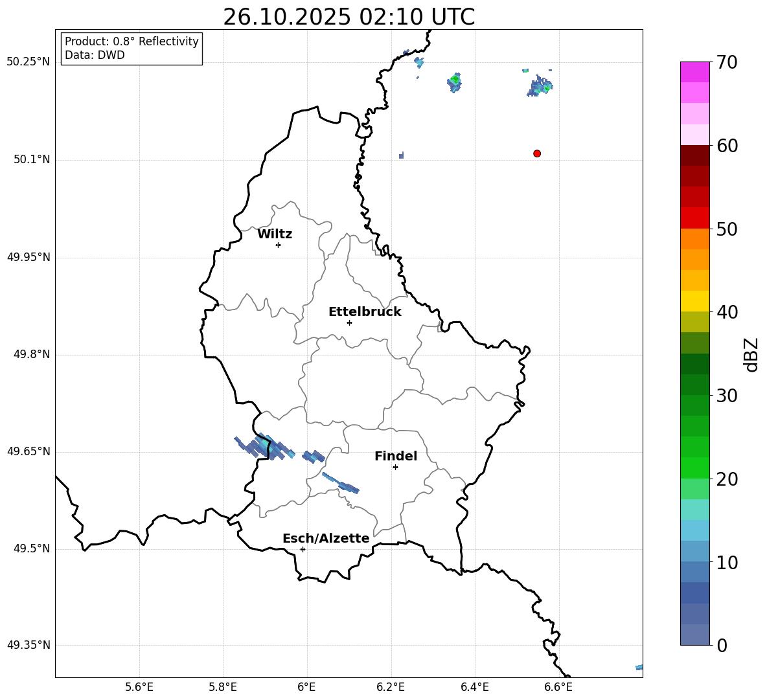Viewport: 767px width, 700px height.
Task: Pick the magenta top colorbar segment
Action: pyautogui.click(x=695, y=72)
